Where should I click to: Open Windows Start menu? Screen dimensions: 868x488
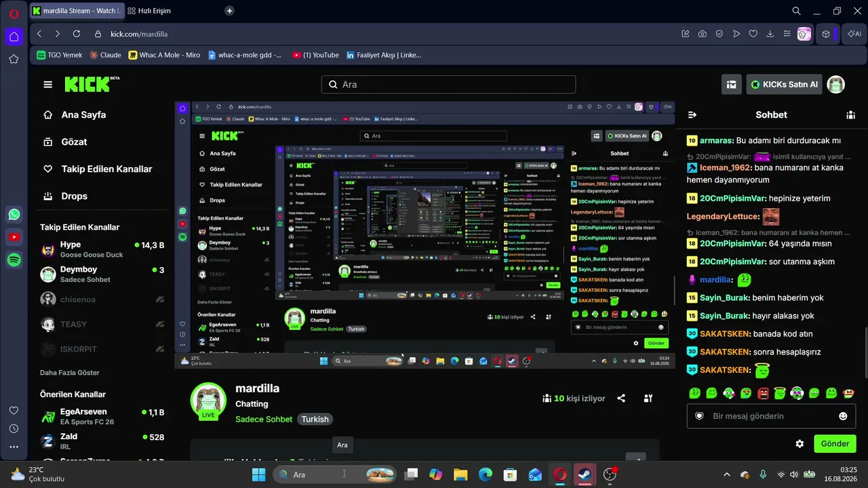(x=258, y=474)
